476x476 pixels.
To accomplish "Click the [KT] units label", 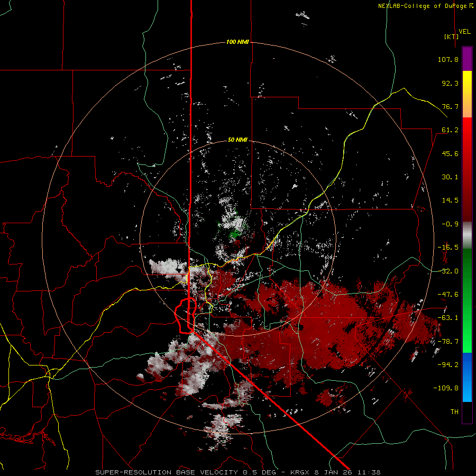I will [x=451, y=36].
